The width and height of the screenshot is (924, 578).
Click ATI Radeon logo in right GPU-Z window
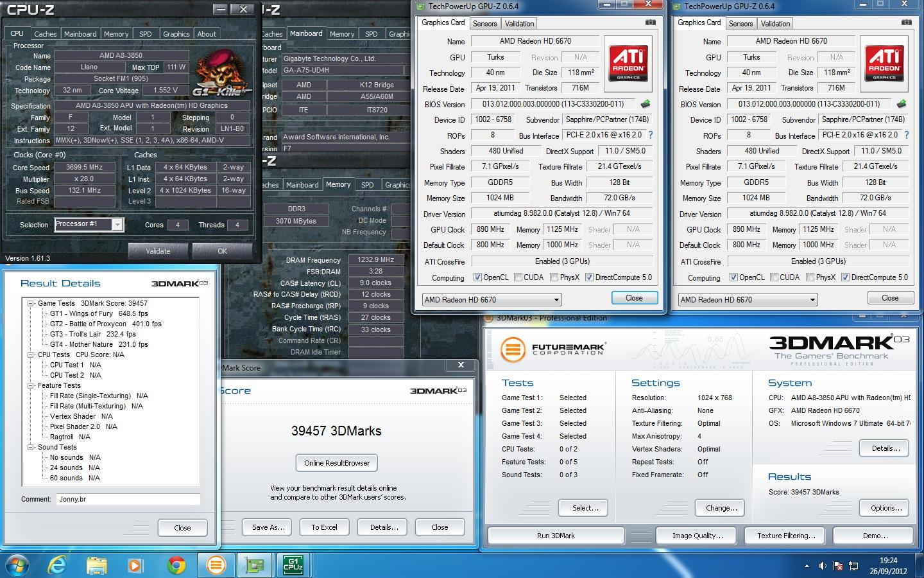884,63
